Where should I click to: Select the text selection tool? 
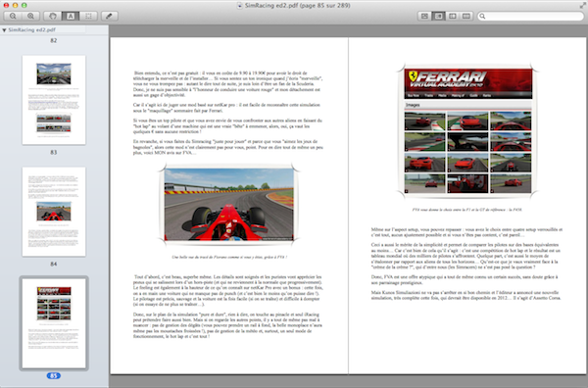point(71,16)
